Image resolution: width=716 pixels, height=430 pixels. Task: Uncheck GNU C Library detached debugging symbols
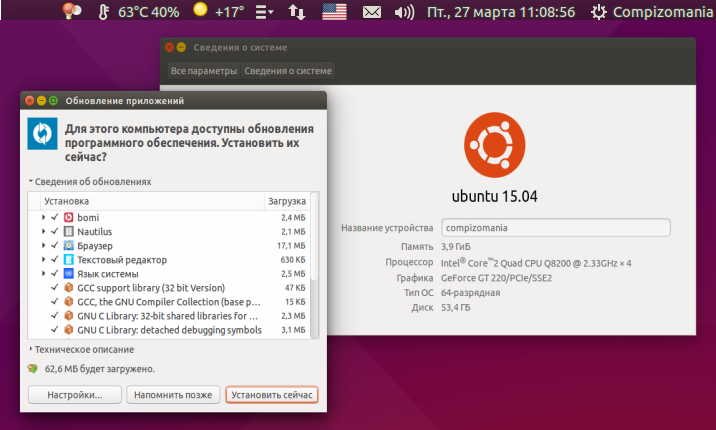coord(55,330)
